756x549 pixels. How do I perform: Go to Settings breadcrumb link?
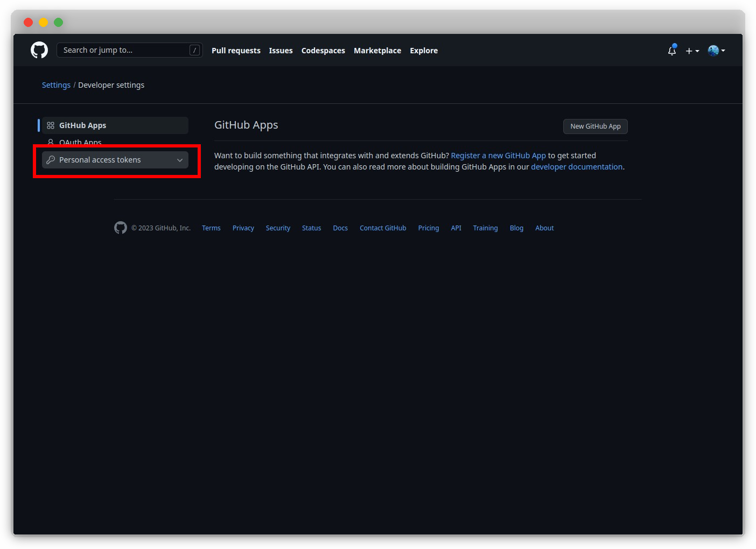click(x=56, y=85)
